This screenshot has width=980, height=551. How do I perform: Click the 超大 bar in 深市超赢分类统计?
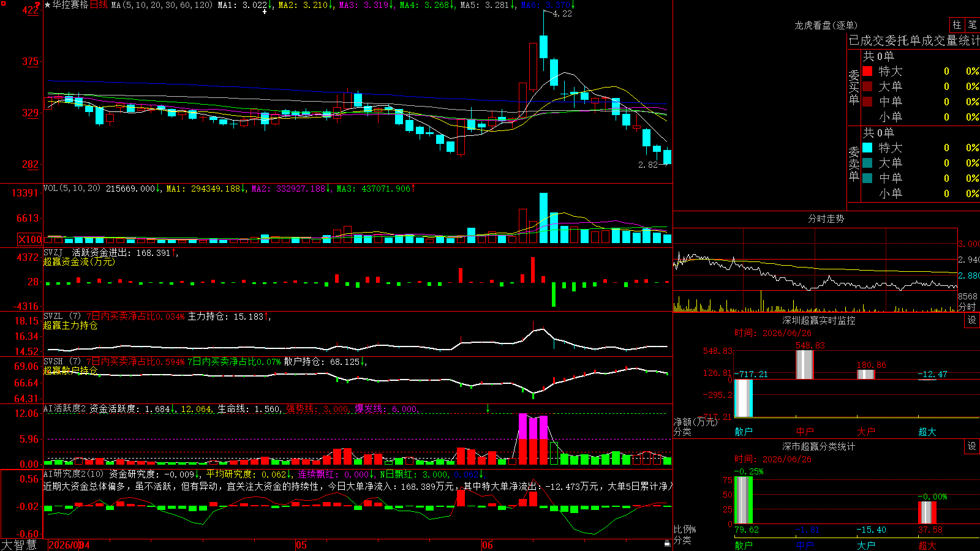click(x=927, y=512)
